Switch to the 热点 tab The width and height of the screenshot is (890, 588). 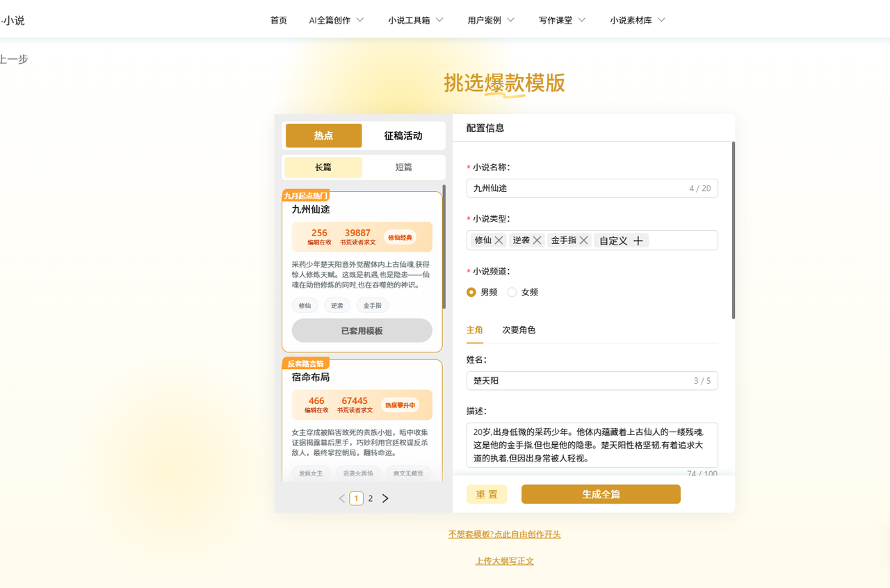click(324, 136)
